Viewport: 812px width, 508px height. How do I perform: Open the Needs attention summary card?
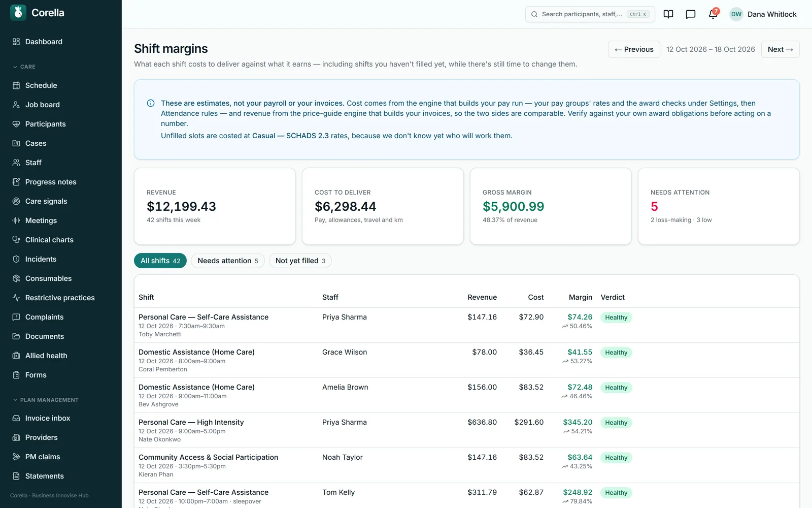719,206
